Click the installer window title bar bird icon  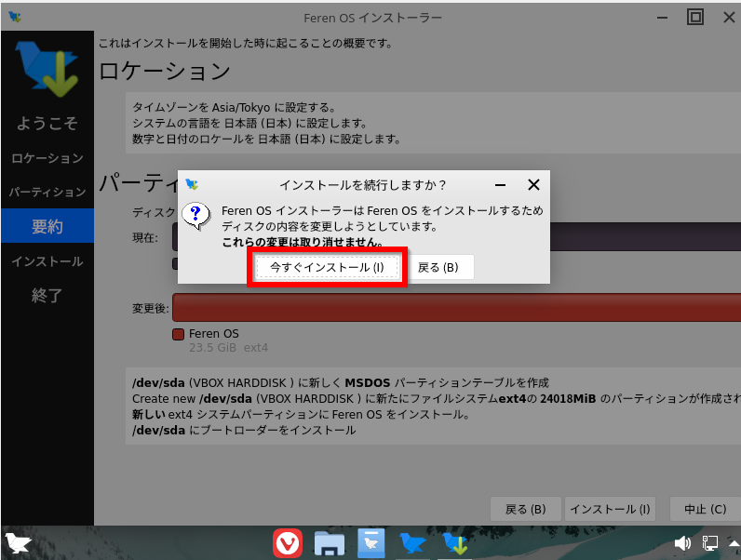15,18
